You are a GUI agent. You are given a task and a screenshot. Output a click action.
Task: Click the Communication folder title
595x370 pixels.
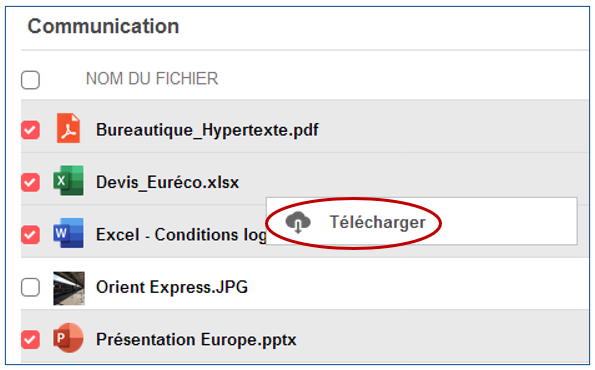tap(103, 26)
